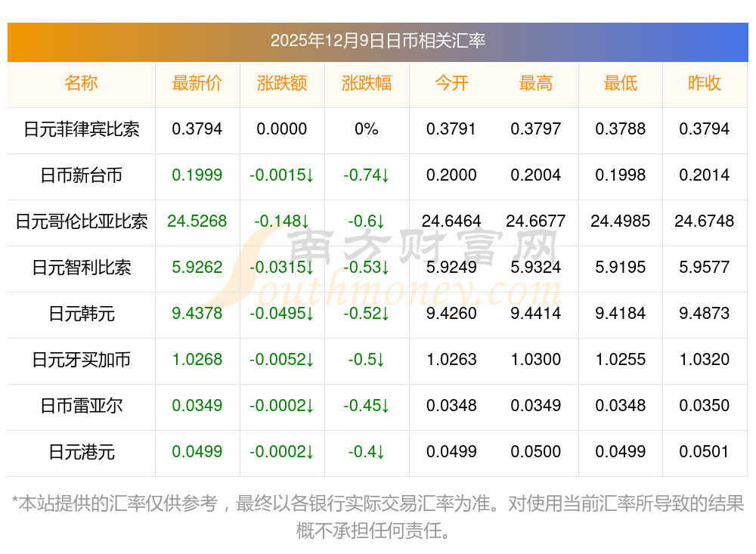Select the 最低 column header
This screenshot has width=756, height=554.
tap(621, 83)
